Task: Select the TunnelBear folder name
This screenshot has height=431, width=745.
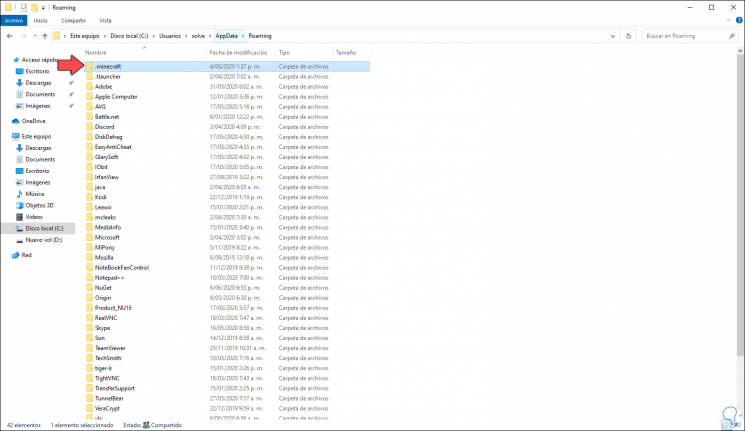Action: [109, 398]
